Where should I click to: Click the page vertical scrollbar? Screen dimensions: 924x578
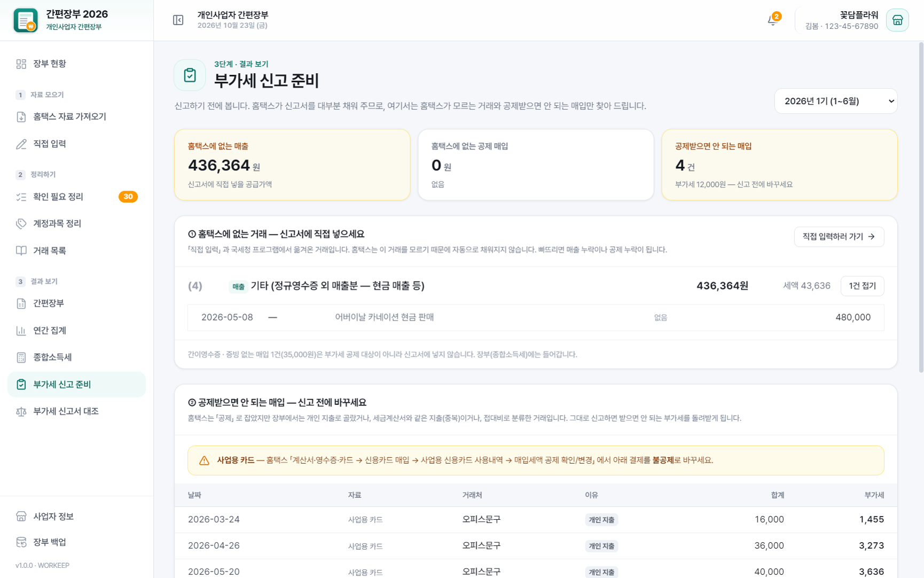[x=921, y=208]
